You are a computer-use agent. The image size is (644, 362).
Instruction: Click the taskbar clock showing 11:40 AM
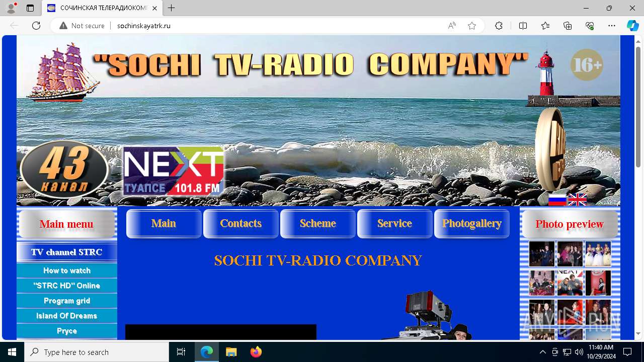(x=601, y=352)
